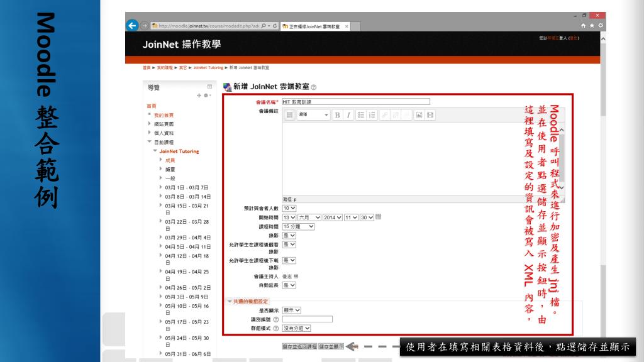
Task: Open 是否顯示 dropdown
Action: point(292,310)
